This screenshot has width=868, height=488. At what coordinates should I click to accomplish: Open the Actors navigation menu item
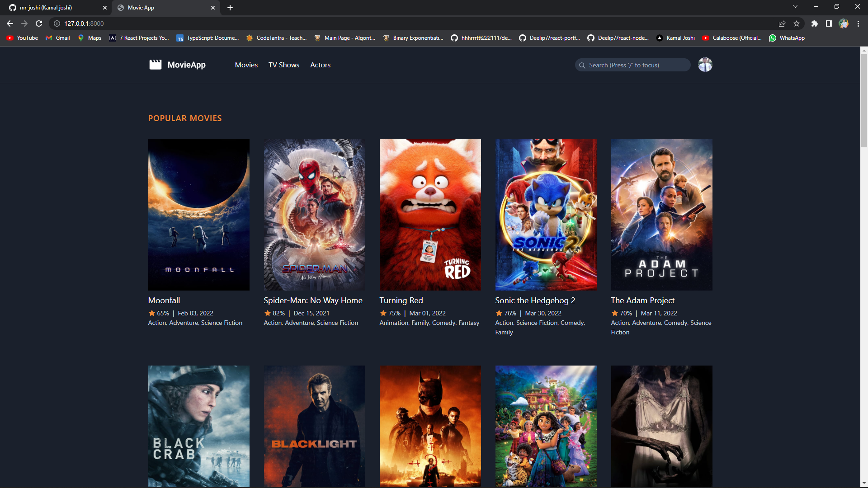point(320,65)
